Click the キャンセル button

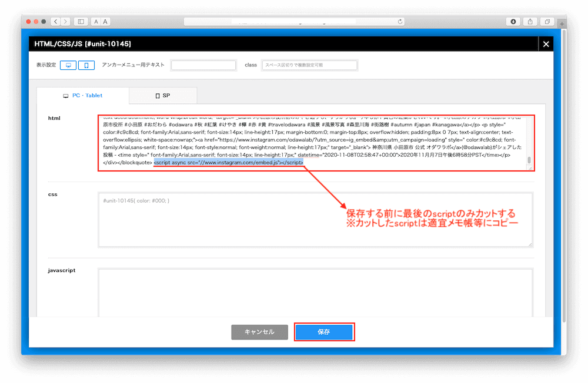259,332
